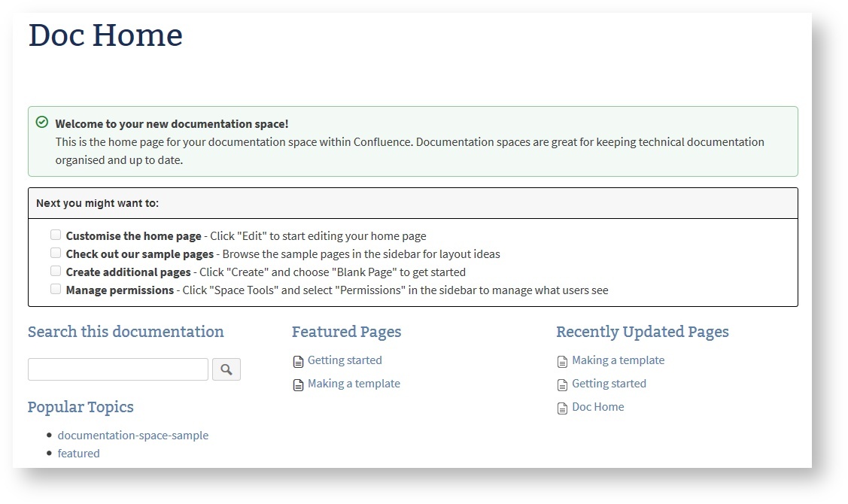Tick the Customise the home page checkbox
The width and height of the screenshot is (848, 504).
(x=56, y=235)
